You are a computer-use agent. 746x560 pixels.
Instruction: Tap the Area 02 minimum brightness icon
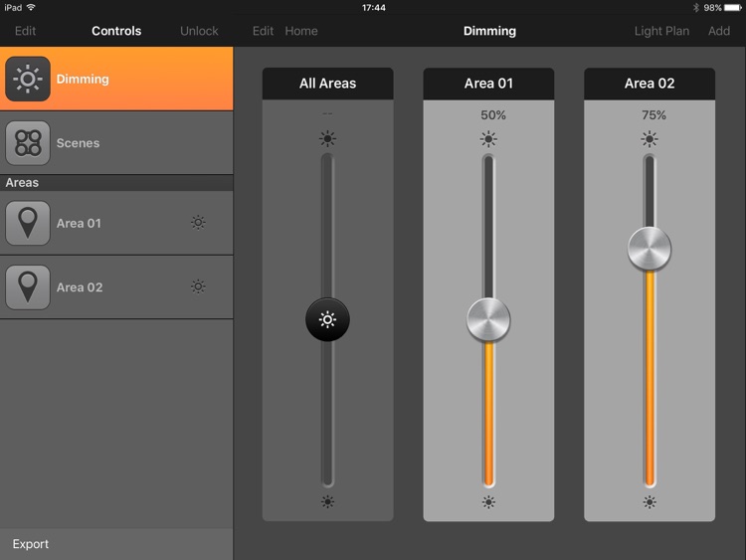[x=649, y=501]
